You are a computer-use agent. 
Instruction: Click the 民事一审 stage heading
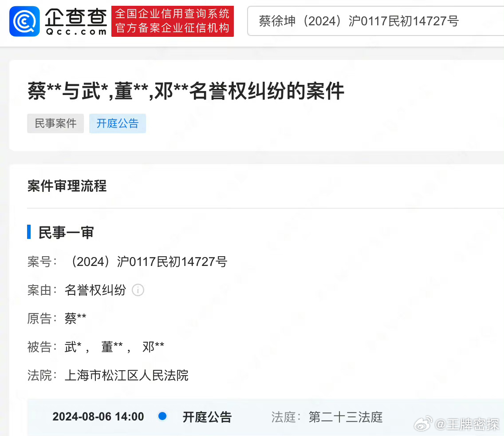click(66, 232)
